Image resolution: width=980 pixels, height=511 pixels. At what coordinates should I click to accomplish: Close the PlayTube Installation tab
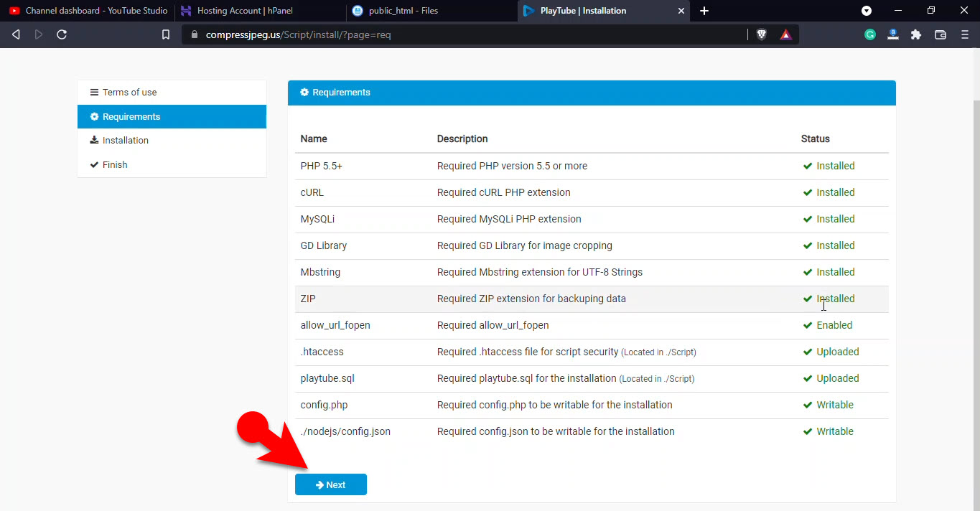point(681,11)
